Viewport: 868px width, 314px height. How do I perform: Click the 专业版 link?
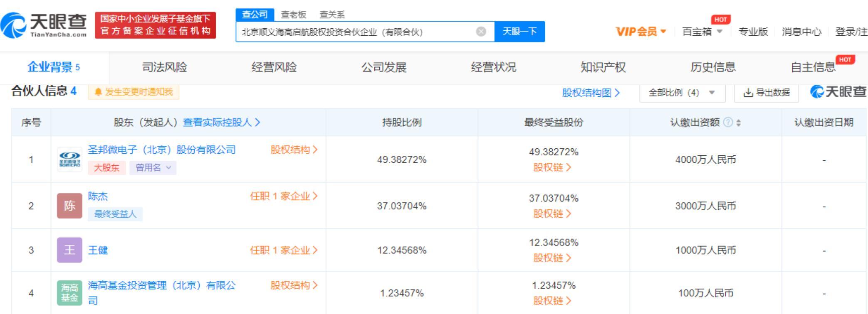[753, 32]
